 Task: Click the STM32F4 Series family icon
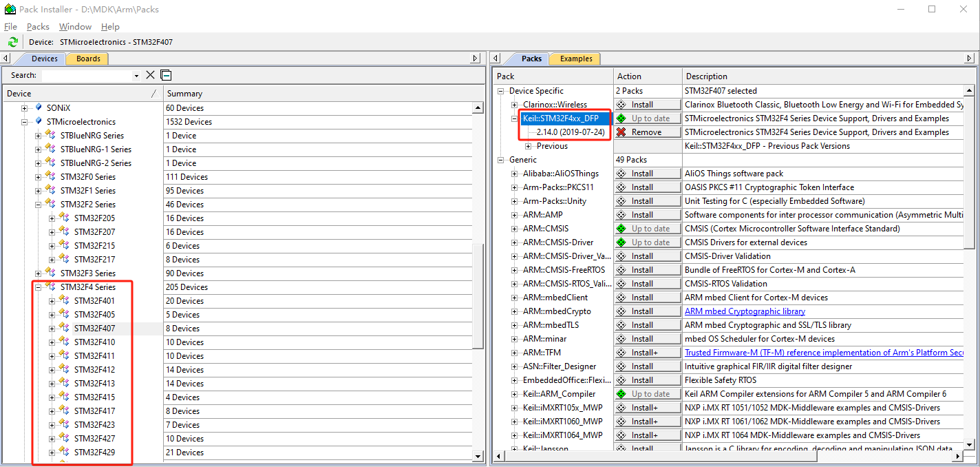coord(50,287)
